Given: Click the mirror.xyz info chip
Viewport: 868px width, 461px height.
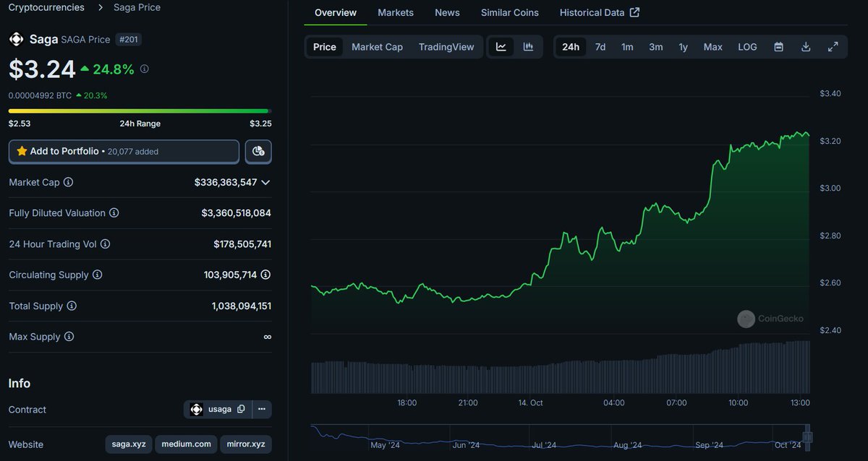Looking at the screenshot, I should click(x=245, y=444).
